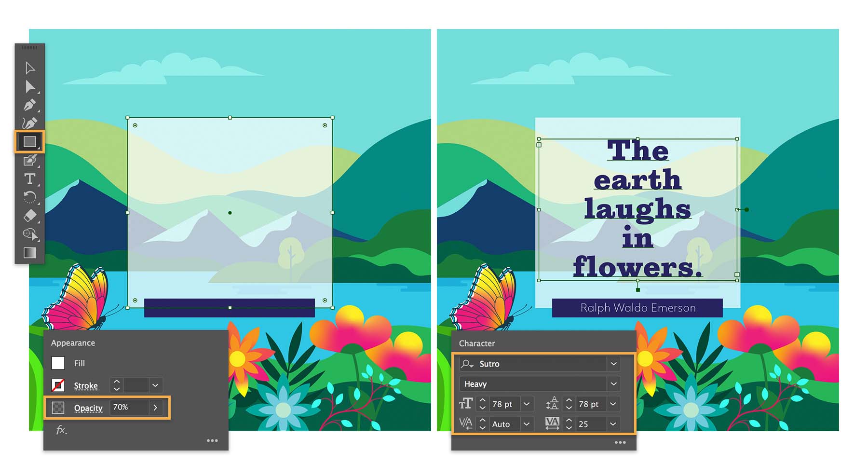Open Character panel more options dots
Viewport: 868px width, 465px height.
(x=620, y=442)
